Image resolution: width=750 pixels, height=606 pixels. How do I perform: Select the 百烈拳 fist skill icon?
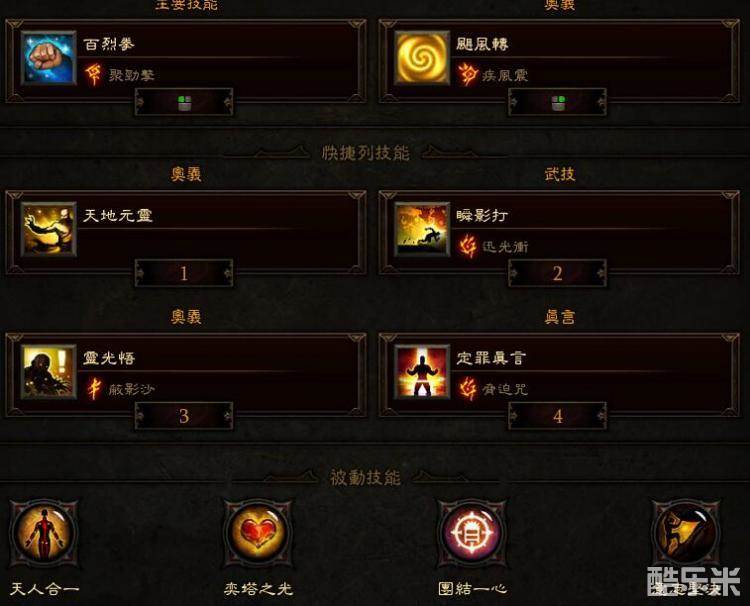tap(48, 58)
